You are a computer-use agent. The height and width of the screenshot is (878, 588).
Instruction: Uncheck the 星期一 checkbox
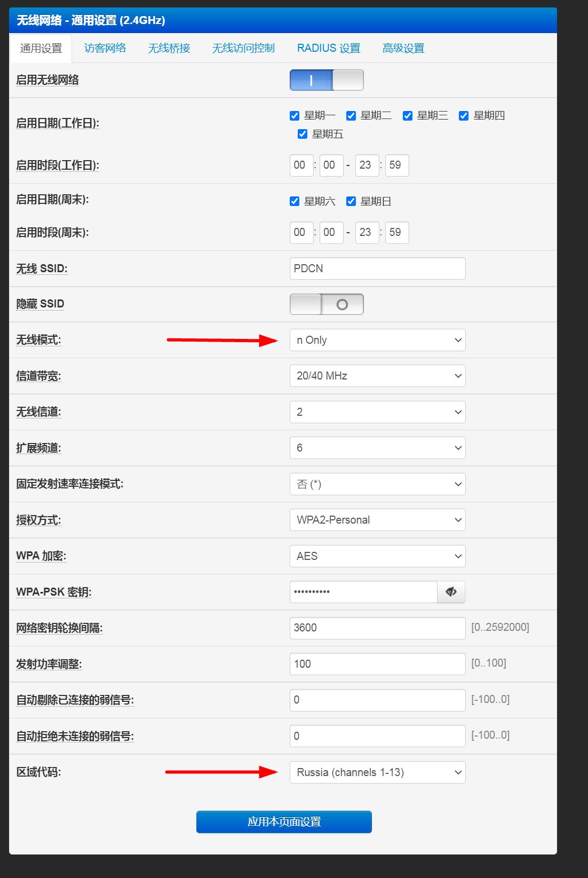(x=295, y=116)
